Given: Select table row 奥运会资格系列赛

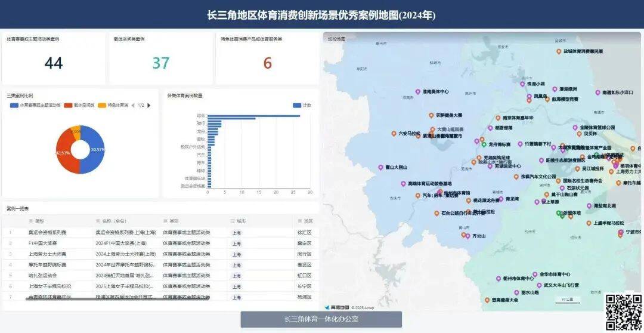Looking at the screenshot, I should pyautogui.click(x=160, y=233).
